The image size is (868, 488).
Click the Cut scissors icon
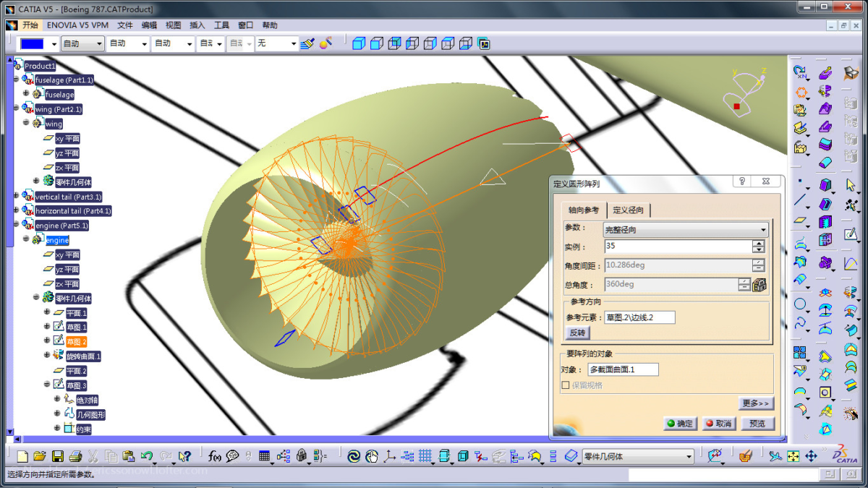pyautogui.click(x=93, y=456)
